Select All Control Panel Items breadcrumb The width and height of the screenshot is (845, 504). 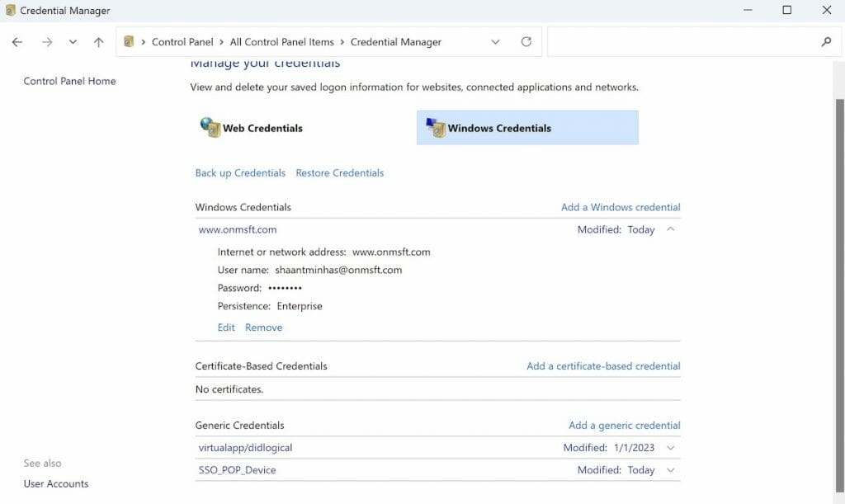tap(281, 42)
